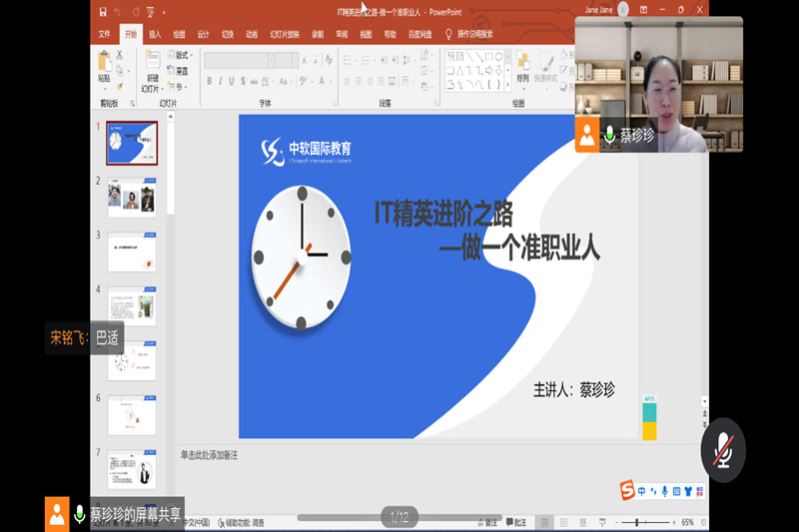Open the font name combo box
799x532 pixels.
pos(238,61)
